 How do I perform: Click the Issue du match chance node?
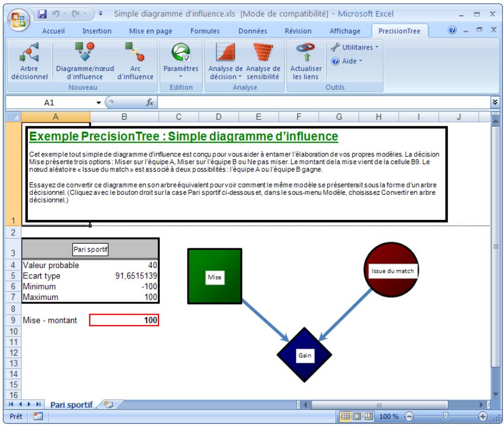coord(391,269)
